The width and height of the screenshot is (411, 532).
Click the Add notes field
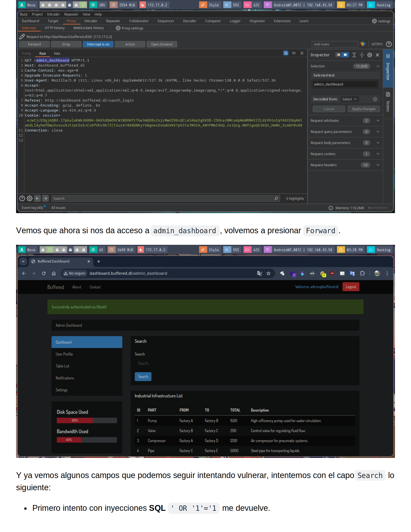tap(335, 44)
